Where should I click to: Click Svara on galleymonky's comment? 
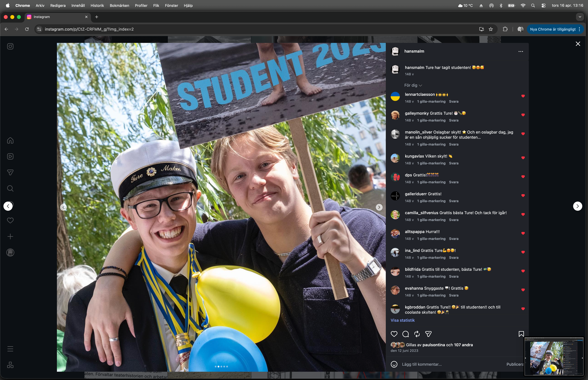pyautogui.click(x=454, y=120)
